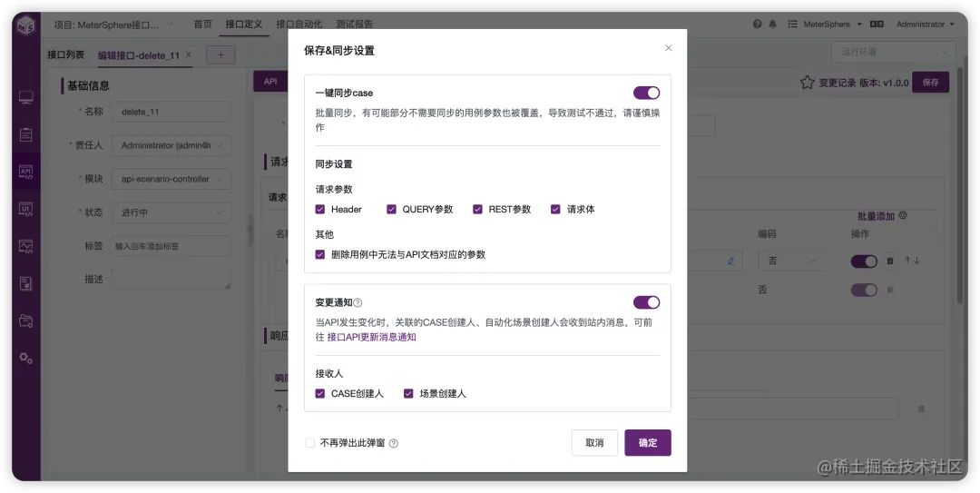Open the 编码 否 dropdown
Screen dimensions: 980x493
[792, 261]
